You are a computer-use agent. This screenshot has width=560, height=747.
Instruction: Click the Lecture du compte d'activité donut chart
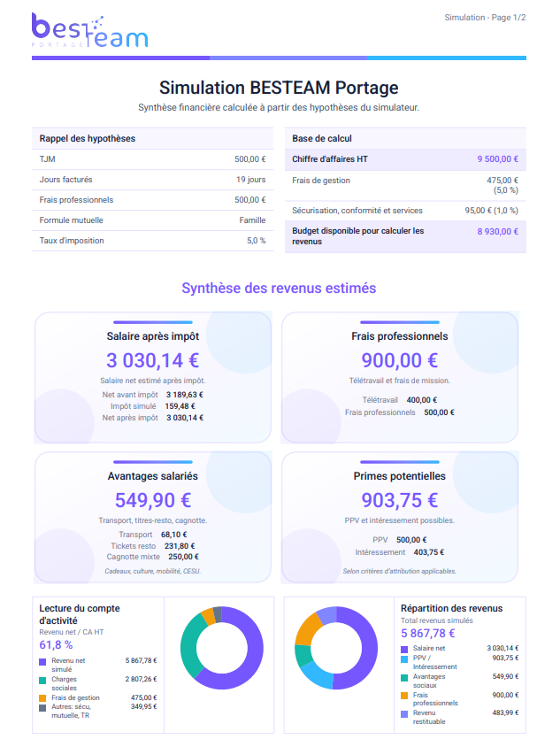tap(221, 648)
